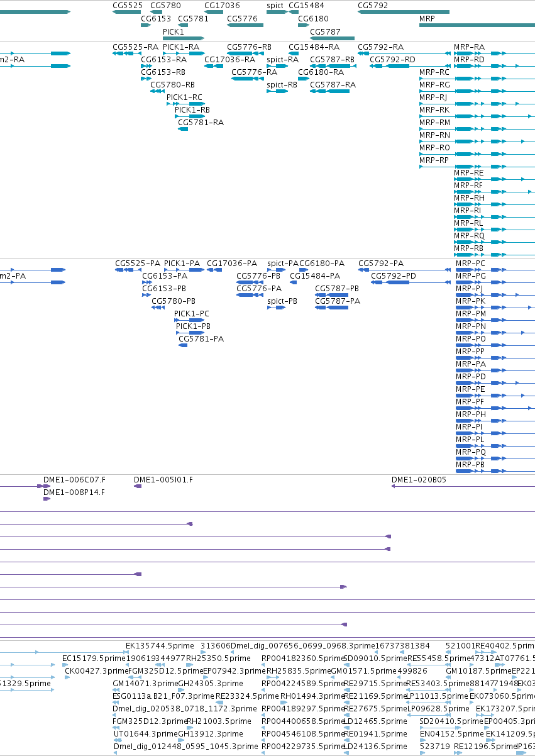Select protein MRP-PH label
Image resolution: width=535 pixels, height=756 pixels.
[x=471, y=414]
